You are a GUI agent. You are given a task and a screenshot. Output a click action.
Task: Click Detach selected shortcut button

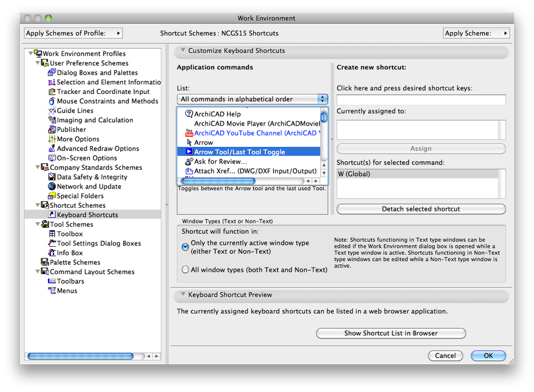click(x=421, y=209)
